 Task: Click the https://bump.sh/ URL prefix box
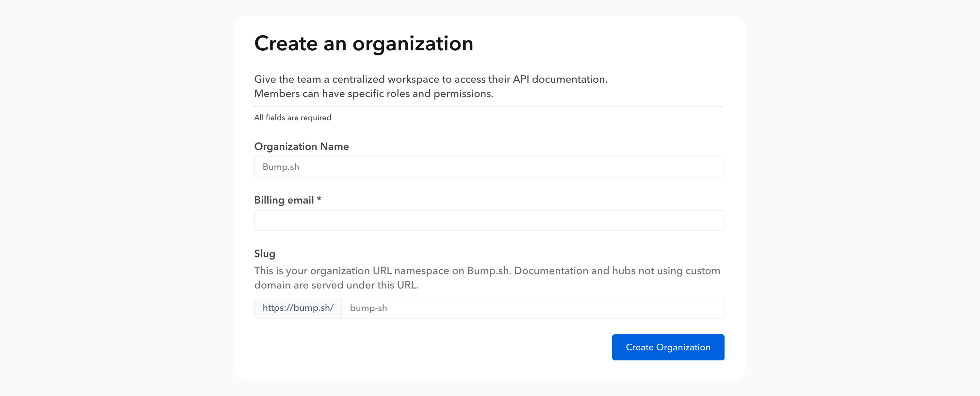coord(298,308)
